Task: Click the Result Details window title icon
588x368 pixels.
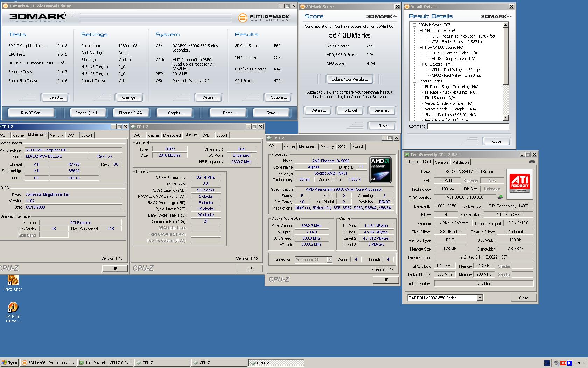Action: point(407,7)
